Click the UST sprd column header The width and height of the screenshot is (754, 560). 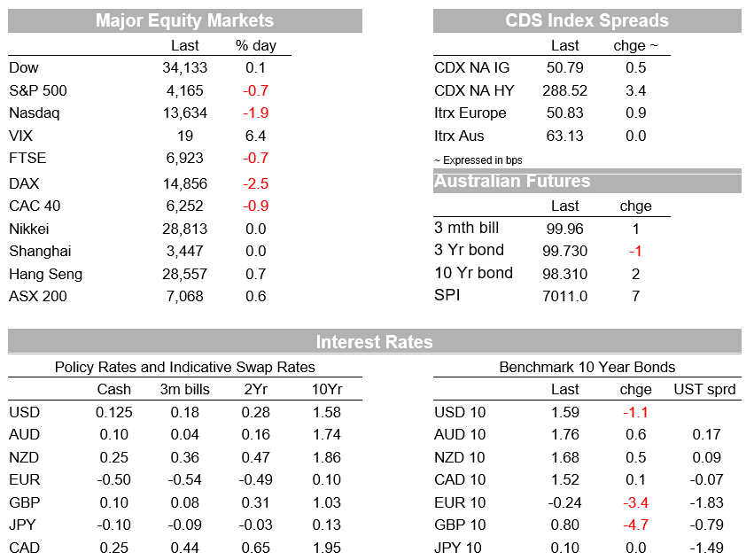(x=704, y=389)
